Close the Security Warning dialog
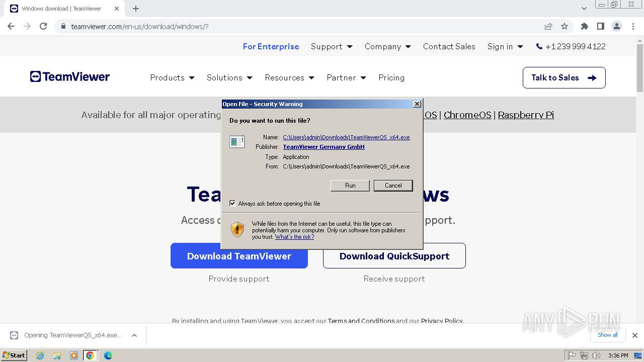The height and width of the screenshot is (362, 644). pyautogui.click(x=417, y=104)
